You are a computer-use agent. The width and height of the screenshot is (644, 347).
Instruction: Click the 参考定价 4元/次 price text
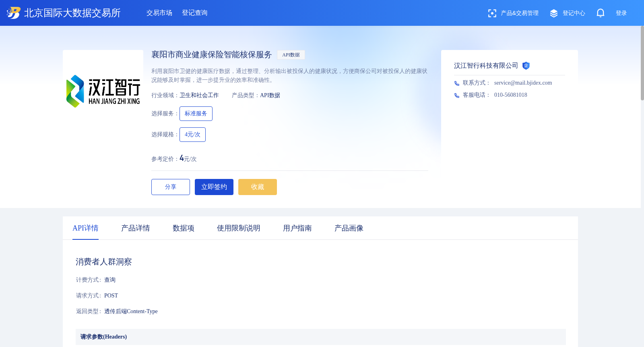[174, 158]
